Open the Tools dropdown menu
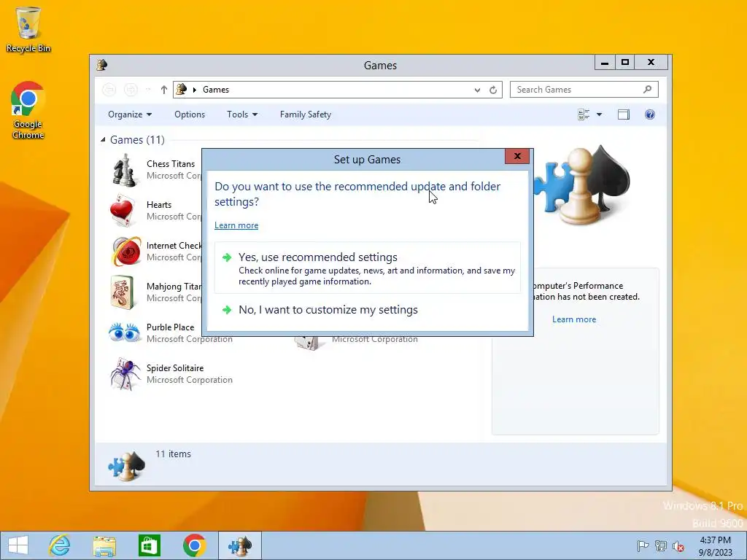Viewport: 747px width, 560px height. (x=242, y=114)
